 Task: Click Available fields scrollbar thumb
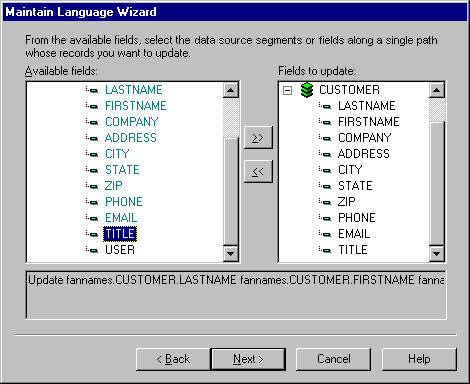231,192
